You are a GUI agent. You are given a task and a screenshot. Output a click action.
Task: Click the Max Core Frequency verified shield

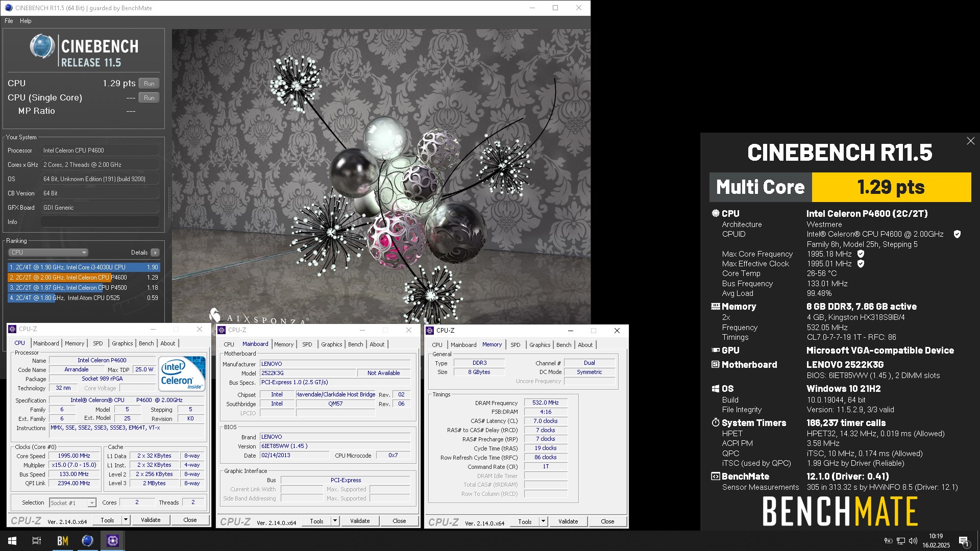(x=861, y=254)
